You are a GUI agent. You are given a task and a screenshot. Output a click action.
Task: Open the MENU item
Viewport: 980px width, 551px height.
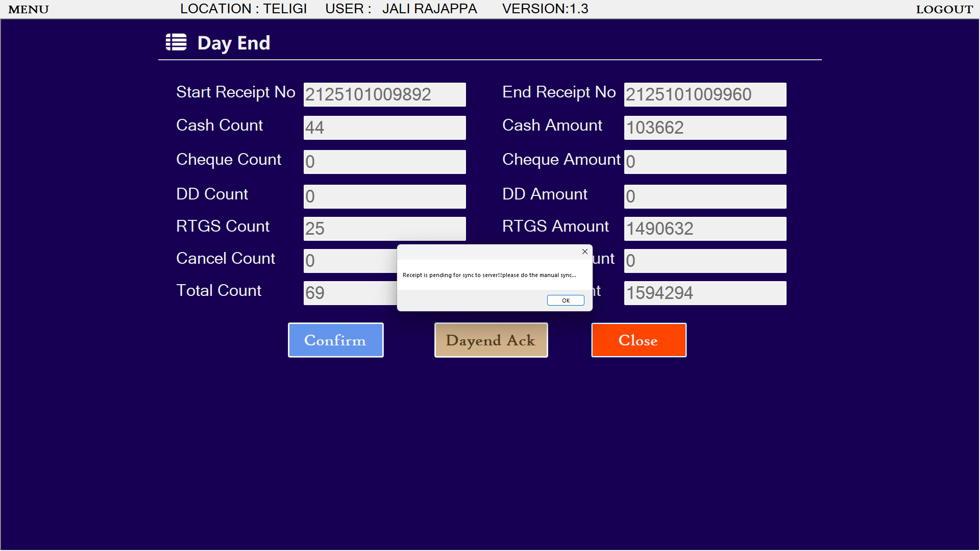(x=29, y=9)
